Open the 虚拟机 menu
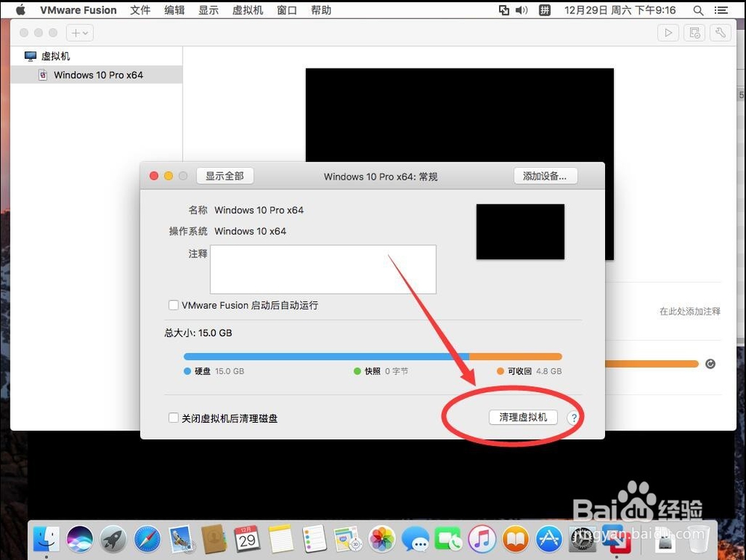The width and height of the screenshot is (746, 560). (248, 10)
